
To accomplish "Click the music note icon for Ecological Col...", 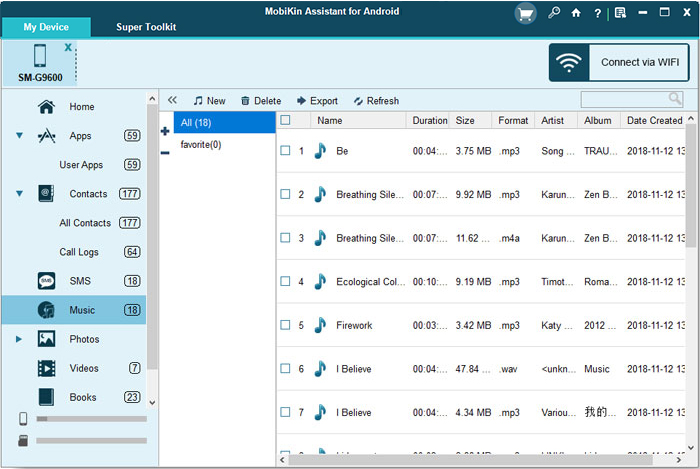I will pyautogui.click(x=320, y=282).
